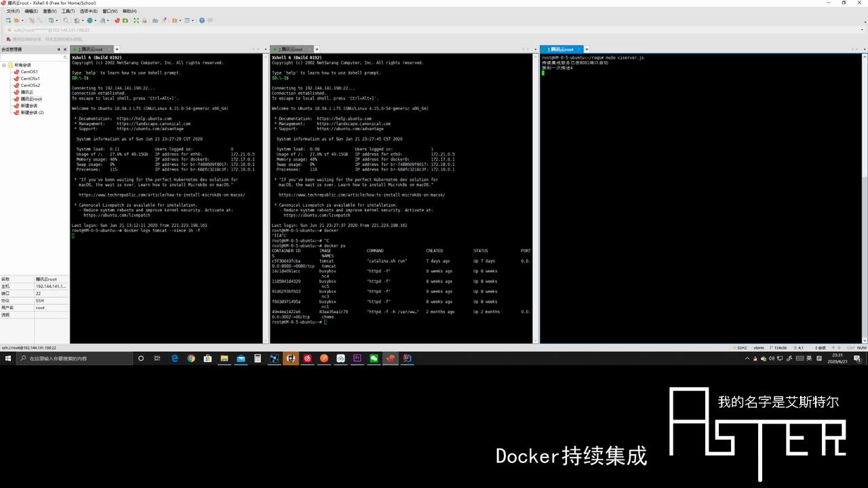Click the green Xagent toolbar icon

coord(125,20)
